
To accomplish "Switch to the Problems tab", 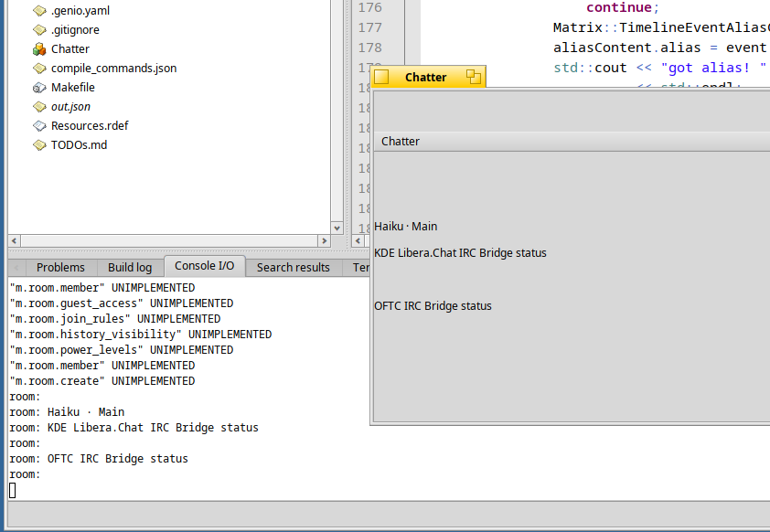I will 60,268.
